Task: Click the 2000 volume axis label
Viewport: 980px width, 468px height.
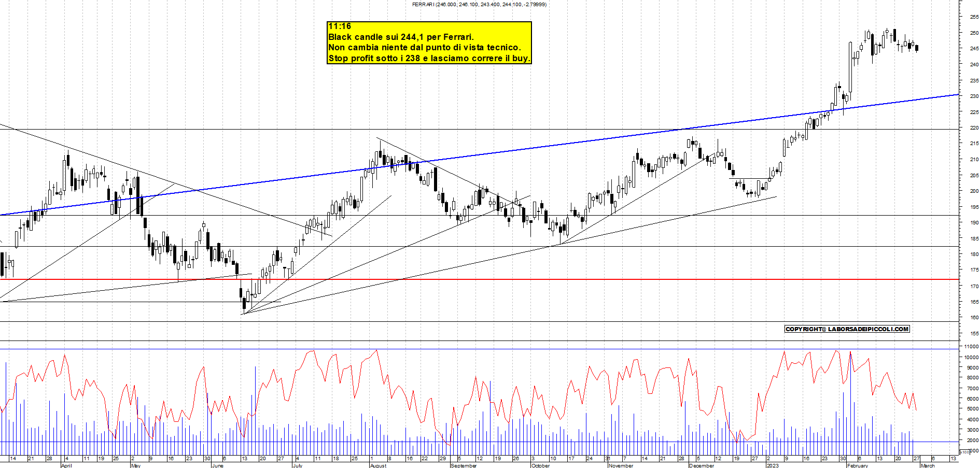Action: [x=973, y=439]
